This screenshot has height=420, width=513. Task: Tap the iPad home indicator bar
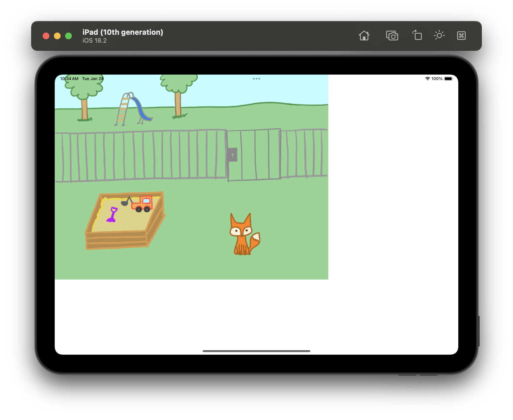pos(256,351)
